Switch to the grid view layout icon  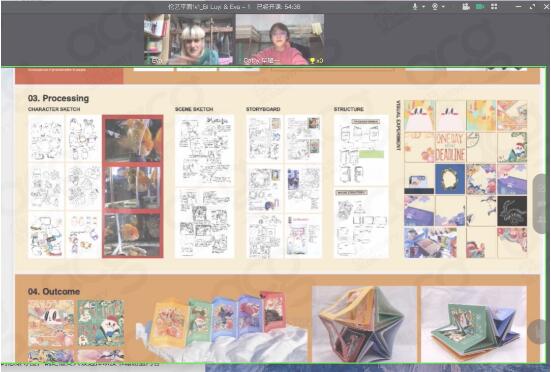pyautogui.click(x=494, y=6)
